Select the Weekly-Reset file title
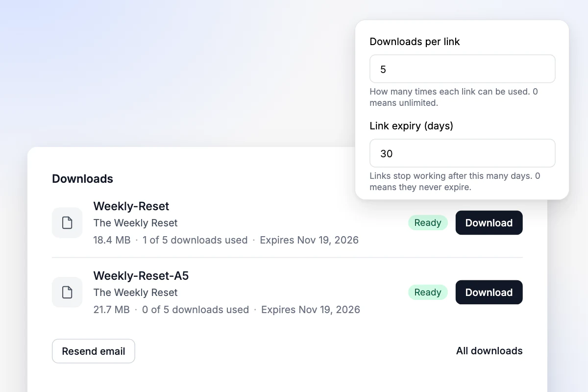This screenshot has height=392, width=588. click(x=131, y=206)
